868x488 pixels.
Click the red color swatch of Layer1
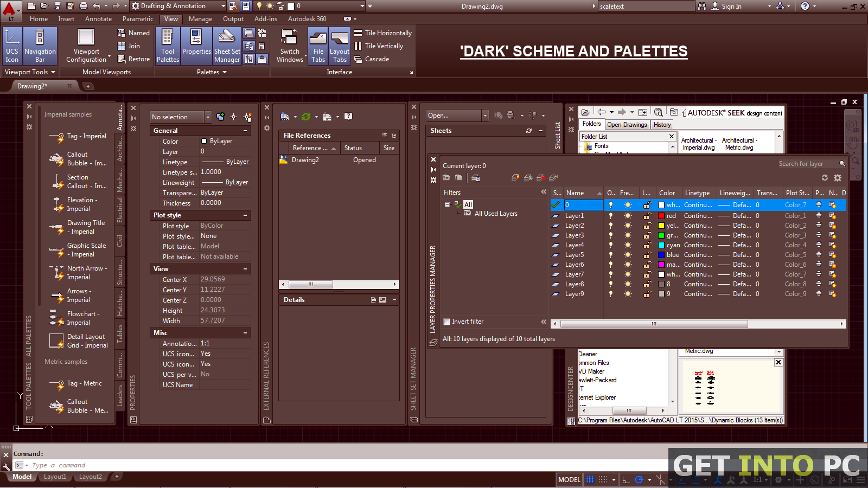point(661,216)
